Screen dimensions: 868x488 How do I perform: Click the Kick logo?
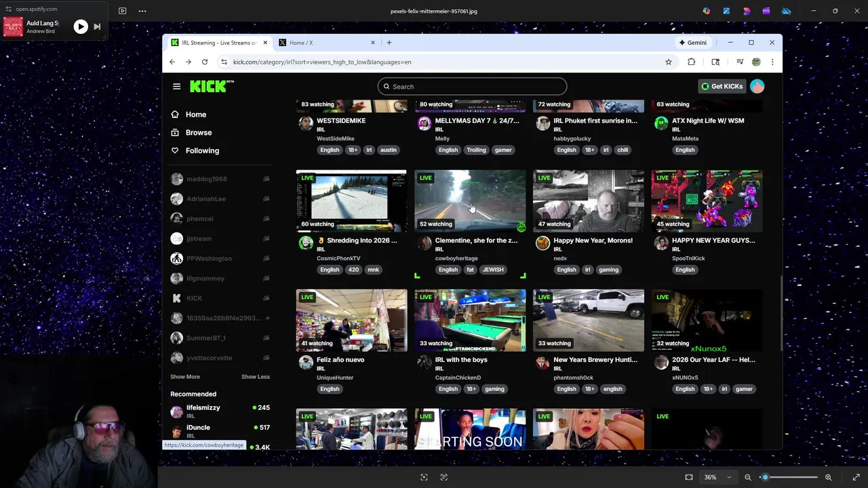pyautogui.click(x=212, y=86)
